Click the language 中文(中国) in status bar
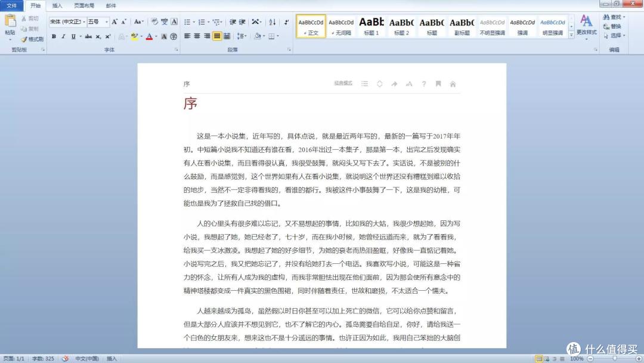644x363 pixels. (x=86, y=358)
